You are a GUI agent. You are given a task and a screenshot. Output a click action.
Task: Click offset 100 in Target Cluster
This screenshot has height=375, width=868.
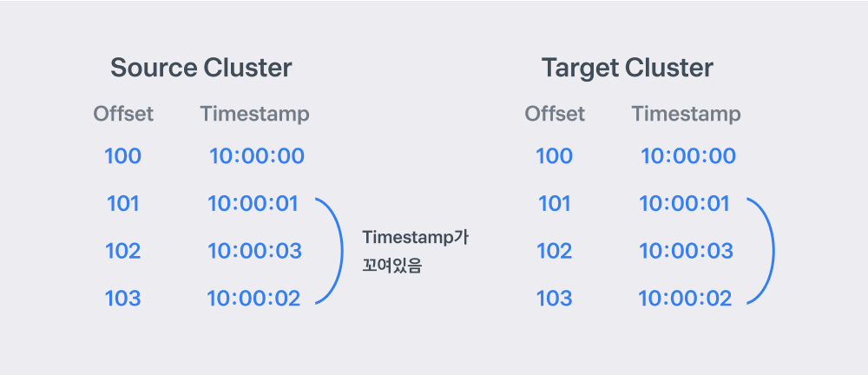point(555,156)
